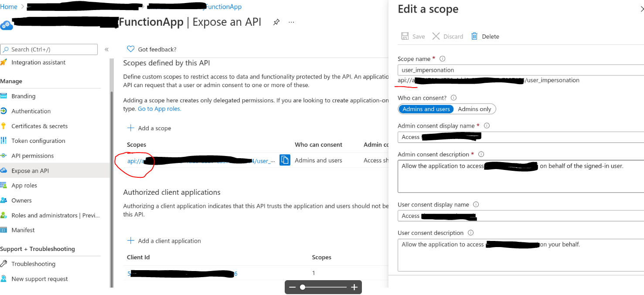Click Add a client application

(x=164, y=241)
